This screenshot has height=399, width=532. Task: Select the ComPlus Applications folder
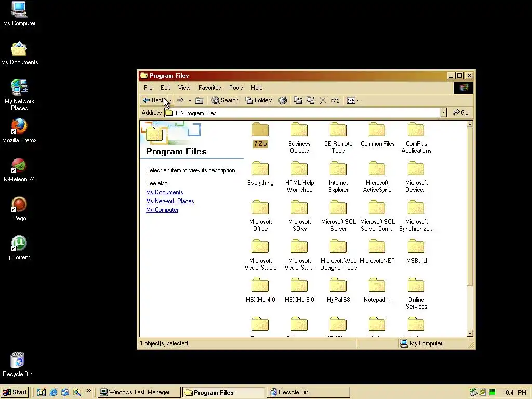(x=416, y=137)
